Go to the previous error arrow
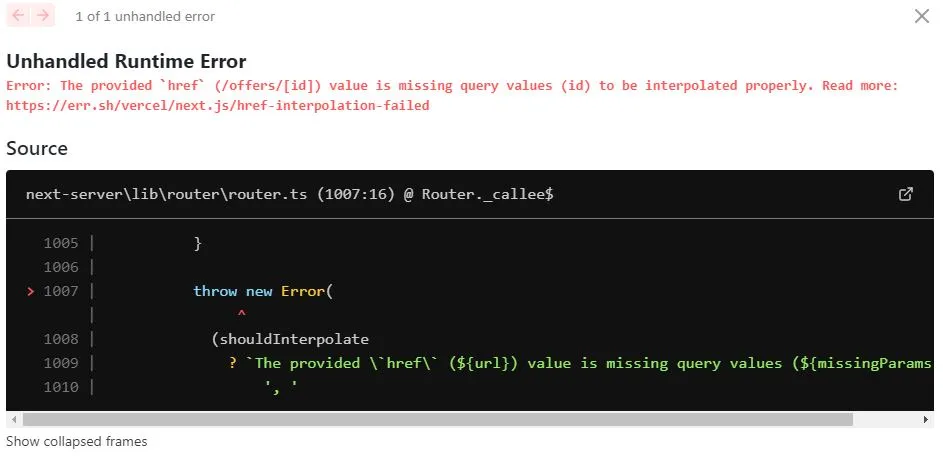 (x=18, y=15)
